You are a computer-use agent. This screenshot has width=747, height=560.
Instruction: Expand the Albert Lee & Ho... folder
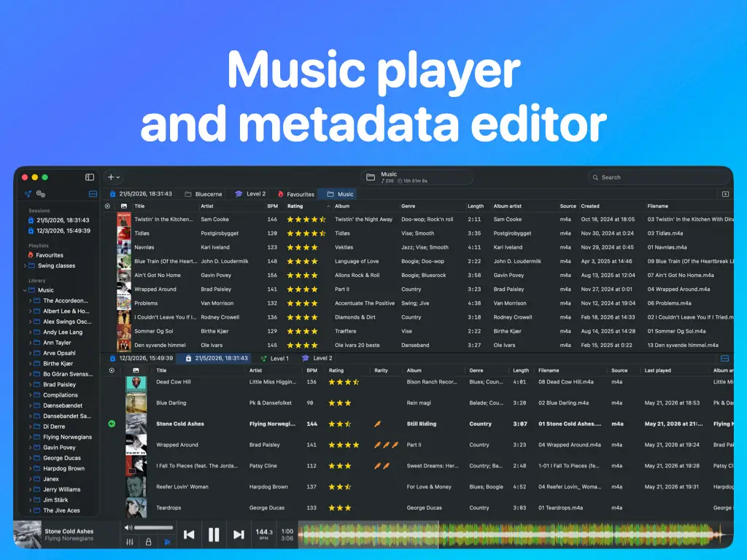tap(31, 311)
